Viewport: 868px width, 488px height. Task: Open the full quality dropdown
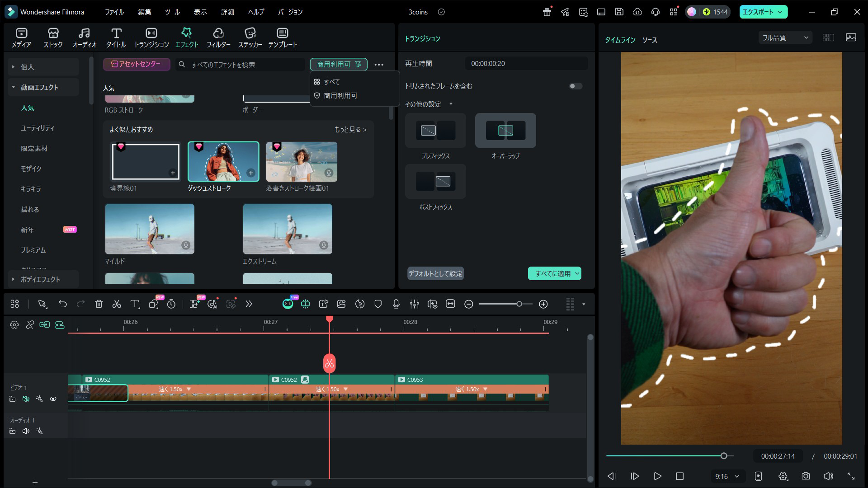point(785,38)
